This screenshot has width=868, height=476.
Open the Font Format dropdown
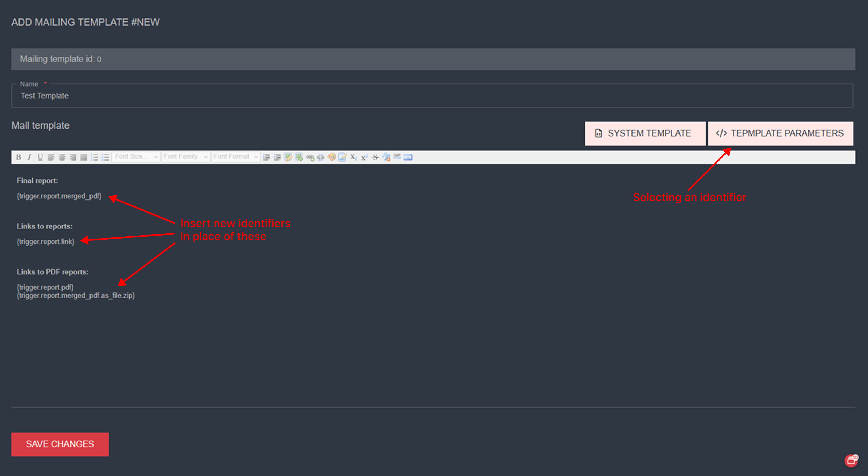coord(235,157)
